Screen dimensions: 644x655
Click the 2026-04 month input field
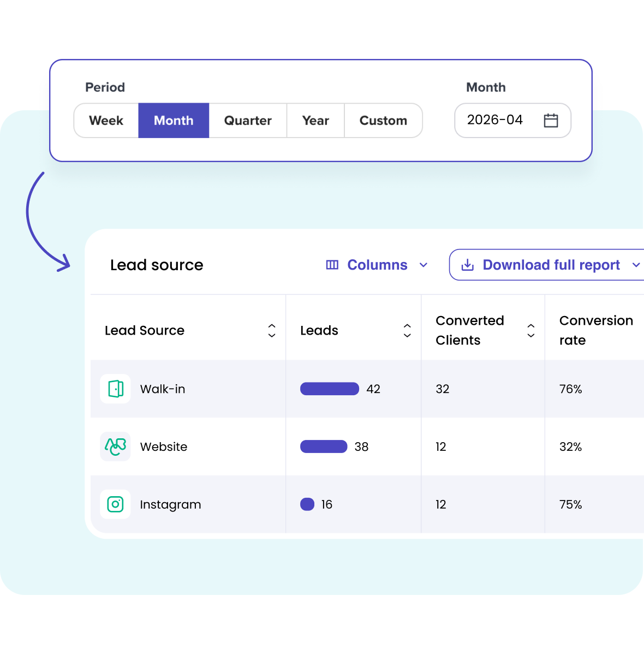tap(513, 120)
